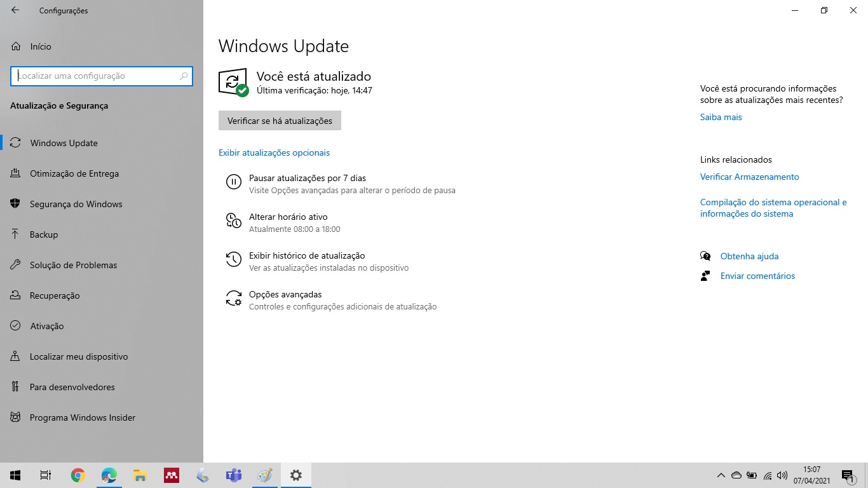The image size is (868, 488).
Task: Click Alterar horário ativo clock icon
Action: (x=233, y=220)
